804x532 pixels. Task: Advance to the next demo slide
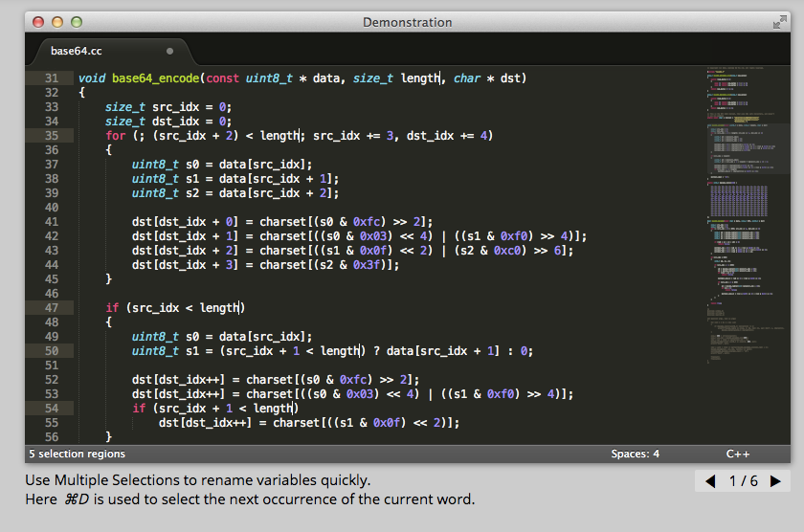click(x=775, y=481)
